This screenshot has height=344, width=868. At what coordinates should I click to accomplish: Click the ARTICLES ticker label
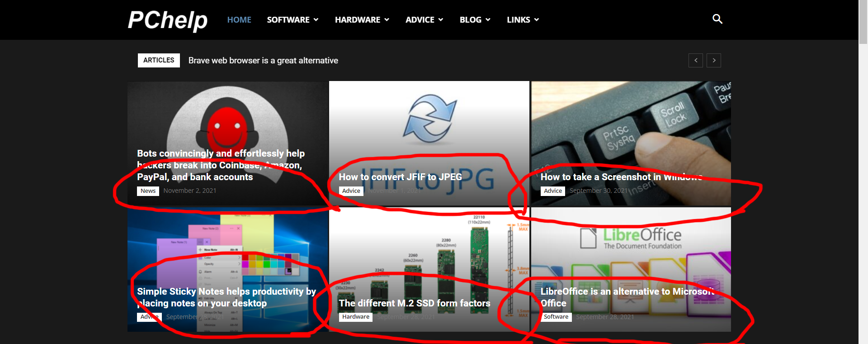click(x=159, y=60)
